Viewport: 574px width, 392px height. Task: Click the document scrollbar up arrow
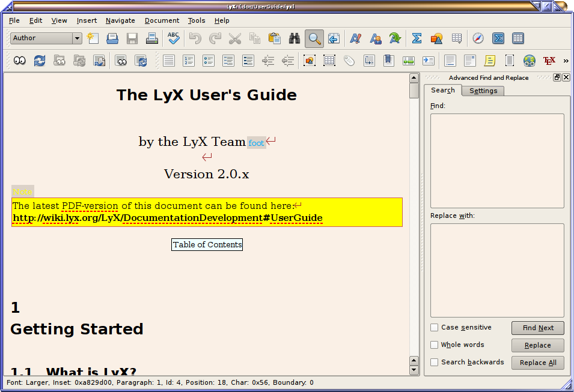(x=414, y=78)
